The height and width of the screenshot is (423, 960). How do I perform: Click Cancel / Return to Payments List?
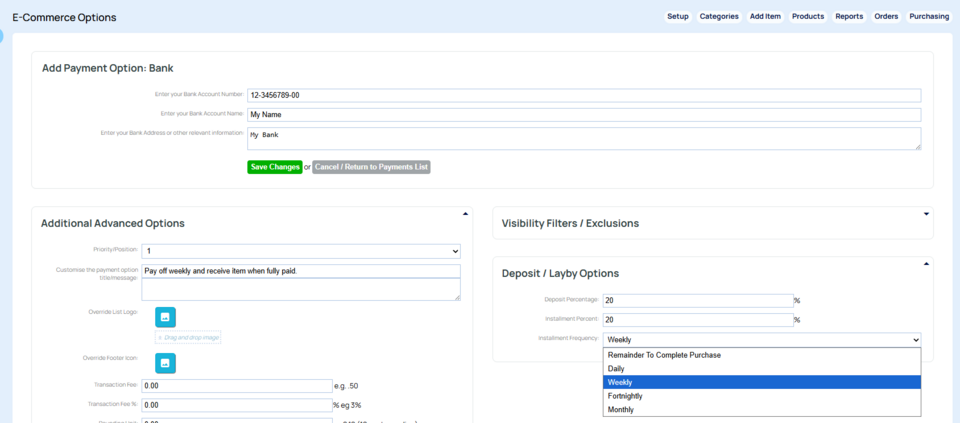tap(372, 167)
